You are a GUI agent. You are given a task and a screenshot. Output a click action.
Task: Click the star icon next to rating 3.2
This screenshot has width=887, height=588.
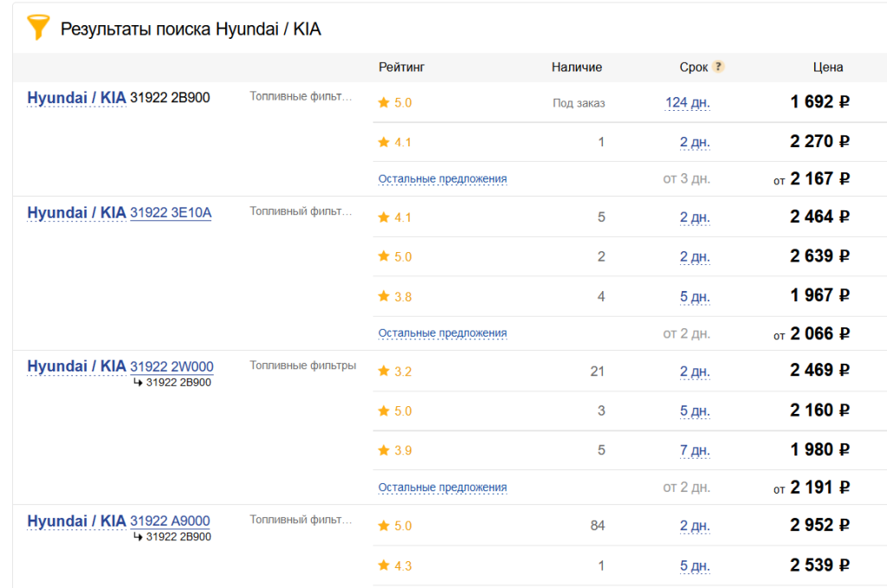click(x=384, y=372)
